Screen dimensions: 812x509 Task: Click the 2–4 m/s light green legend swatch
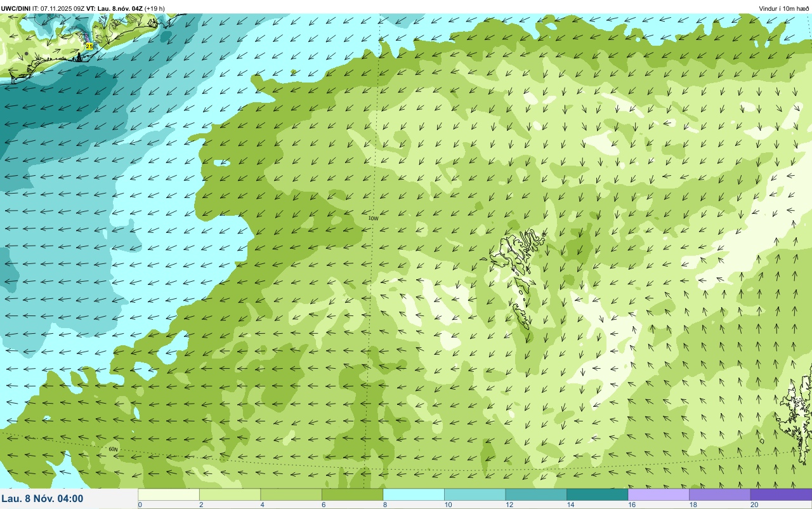(230, 494)
